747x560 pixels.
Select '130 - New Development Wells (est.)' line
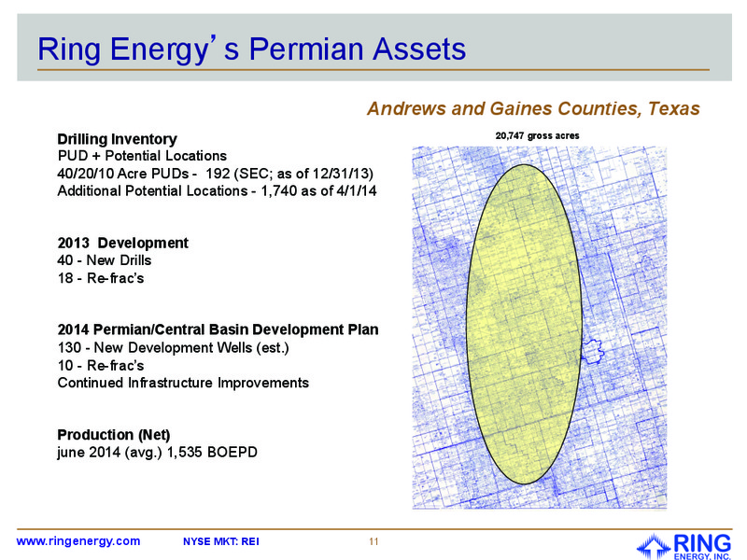(174, 347)
